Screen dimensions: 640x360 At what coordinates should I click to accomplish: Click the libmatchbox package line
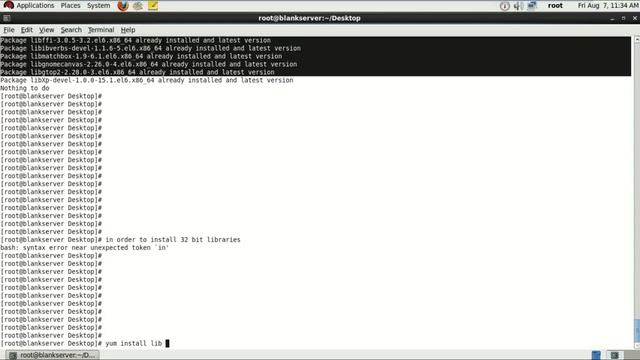coord(141,56)
